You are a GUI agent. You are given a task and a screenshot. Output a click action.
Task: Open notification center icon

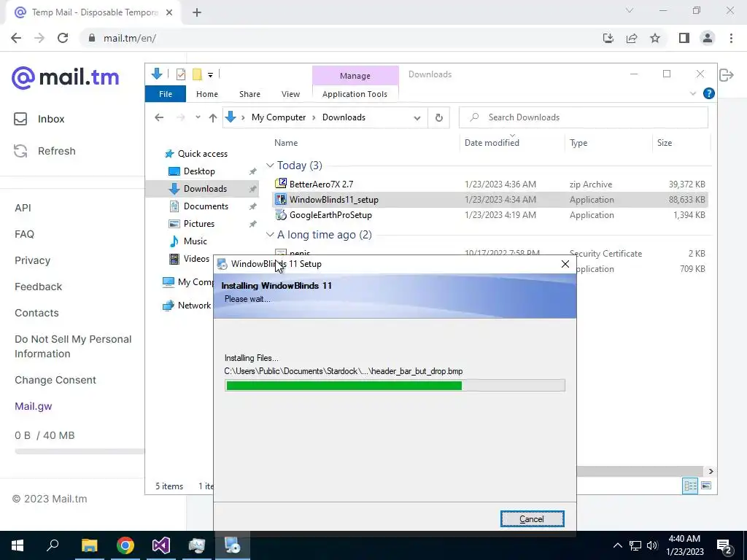[724, 546]
